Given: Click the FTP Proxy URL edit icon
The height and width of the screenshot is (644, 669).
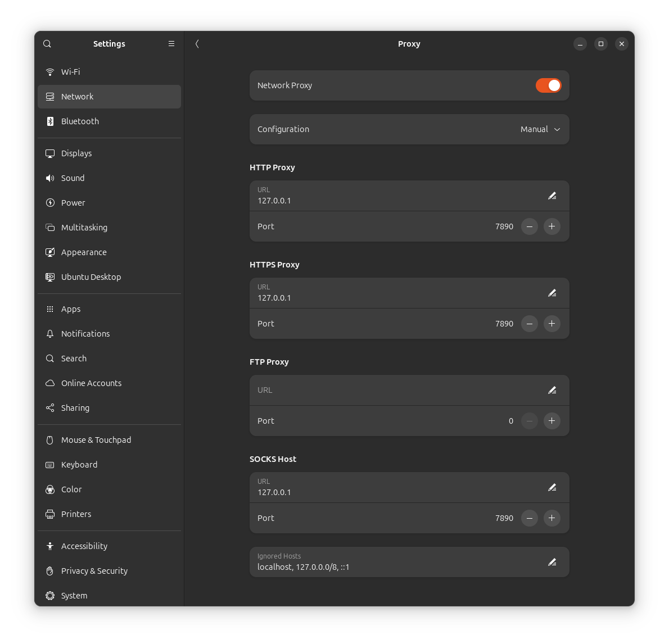Looking at the screenshot, I should pos(552,390).
